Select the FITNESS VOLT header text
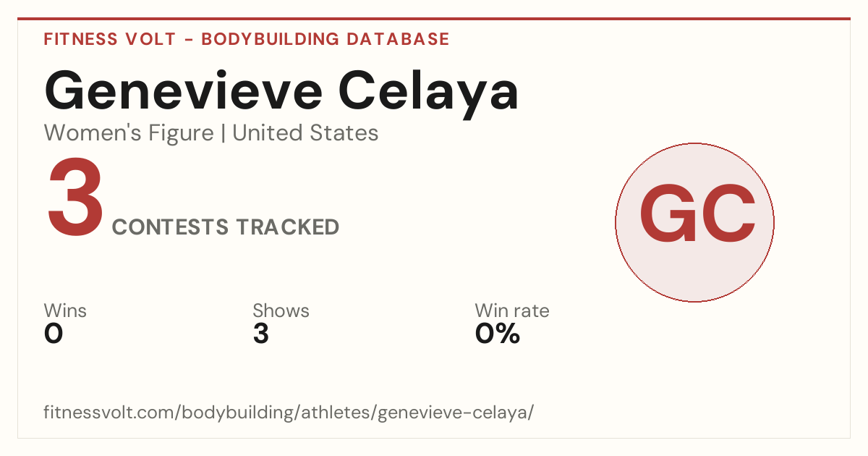This screenshot has width=868, height=456. click(109, 39)
